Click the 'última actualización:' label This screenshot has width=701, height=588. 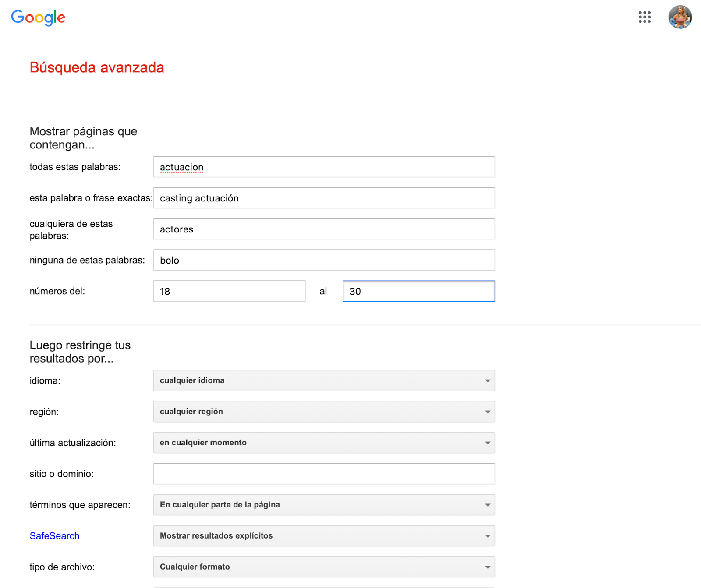point(73,443)
